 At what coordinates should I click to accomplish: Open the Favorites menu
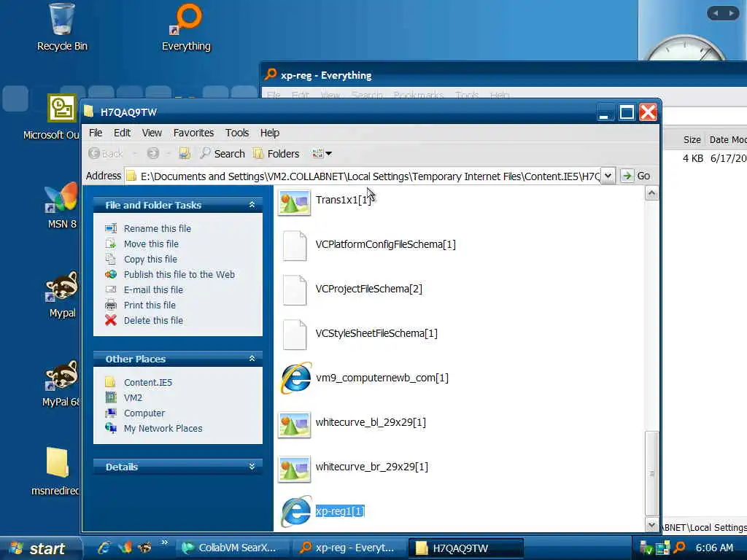(193, 133)
